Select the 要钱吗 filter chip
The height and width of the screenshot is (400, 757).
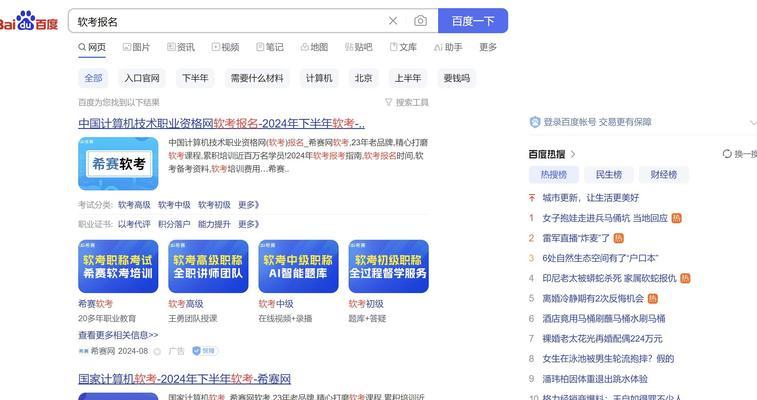point(457,78)
